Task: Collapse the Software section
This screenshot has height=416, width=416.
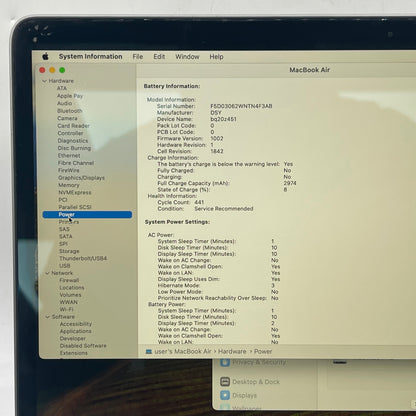Action: pos(48,317)
